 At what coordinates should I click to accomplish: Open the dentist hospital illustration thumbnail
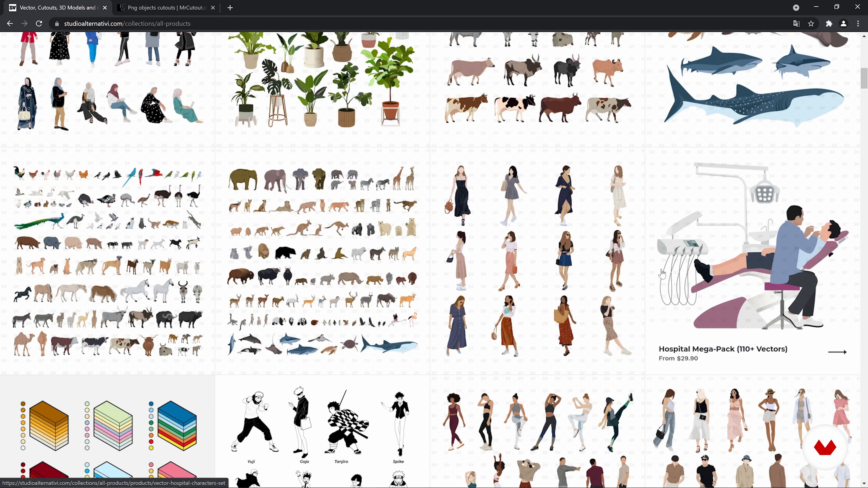[x=752, y=246]
